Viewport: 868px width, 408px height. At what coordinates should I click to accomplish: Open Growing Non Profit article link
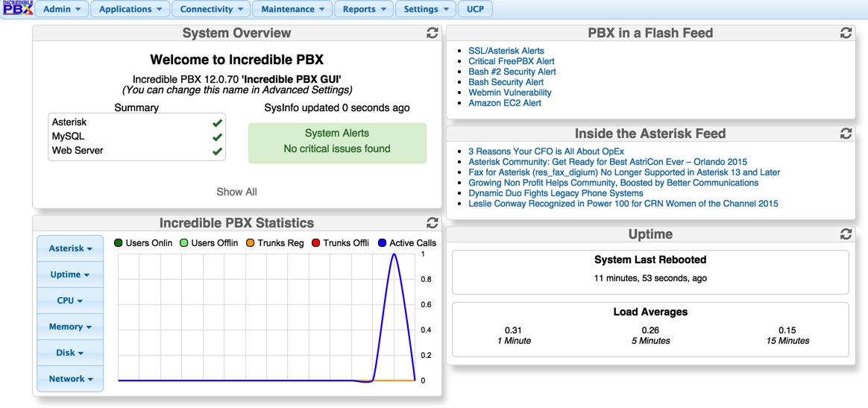click(614, 183)
